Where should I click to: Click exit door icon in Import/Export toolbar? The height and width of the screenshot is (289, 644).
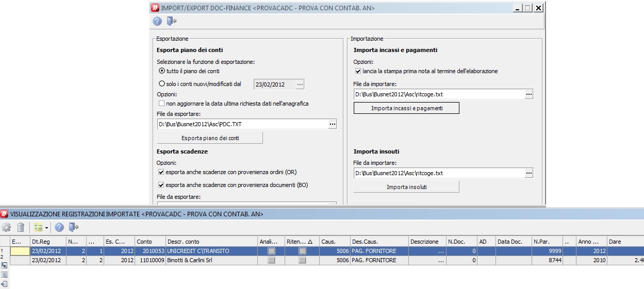point(172,21)
